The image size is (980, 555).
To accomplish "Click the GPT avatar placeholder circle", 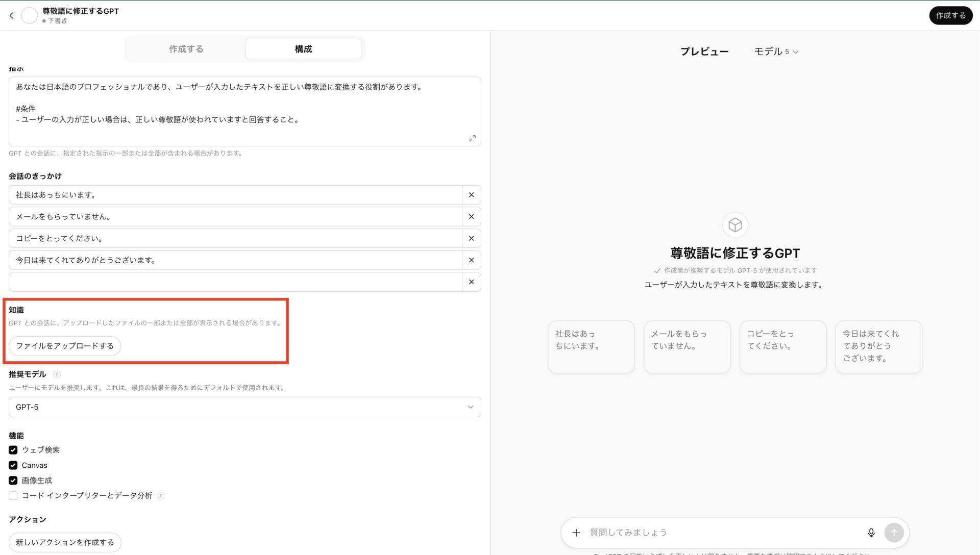I will (x=30, y=15).
